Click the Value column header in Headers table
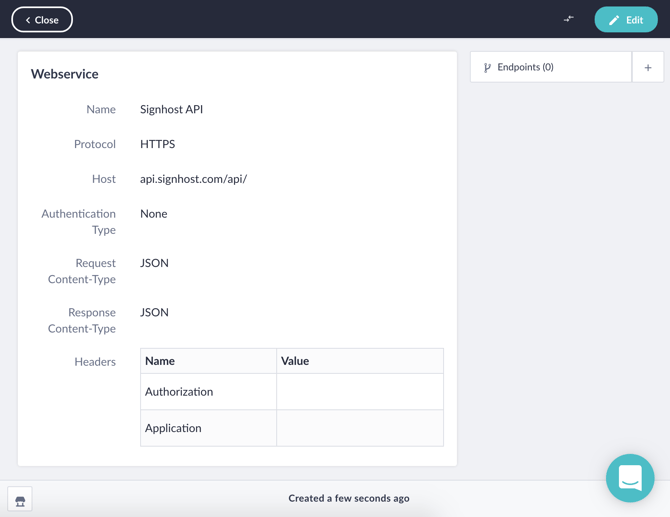 pos(295,361)
